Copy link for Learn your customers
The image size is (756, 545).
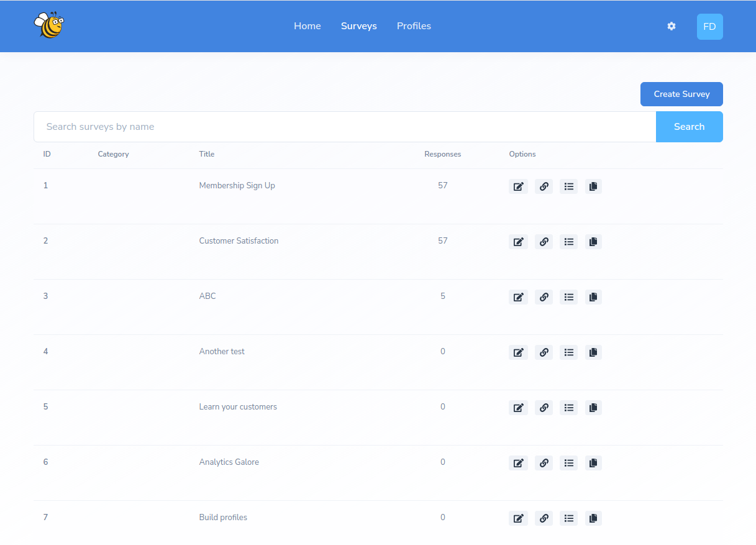tap(544, 408)
